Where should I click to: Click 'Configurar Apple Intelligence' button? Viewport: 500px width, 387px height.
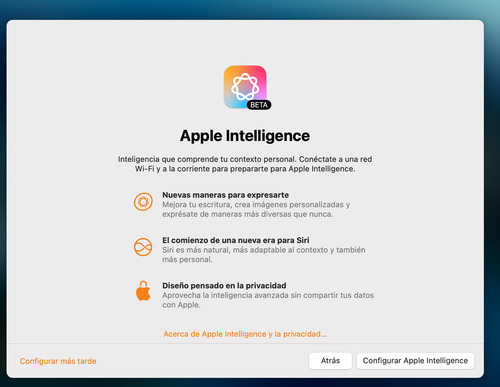415,361
